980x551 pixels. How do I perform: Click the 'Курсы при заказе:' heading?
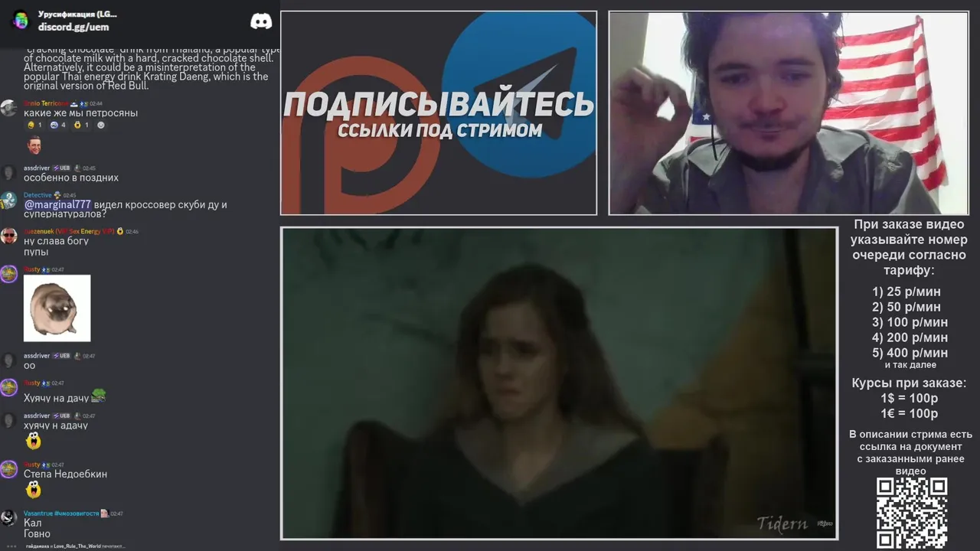point(909,383)
